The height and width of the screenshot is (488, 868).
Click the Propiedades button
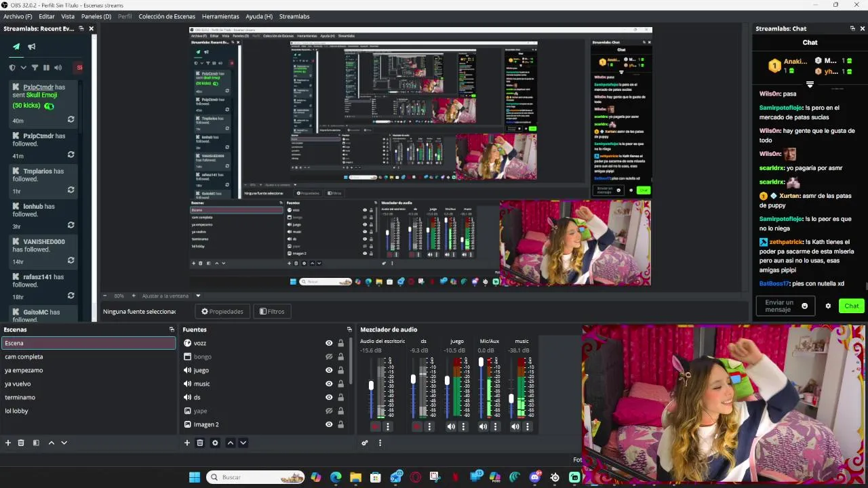(223, 311)
